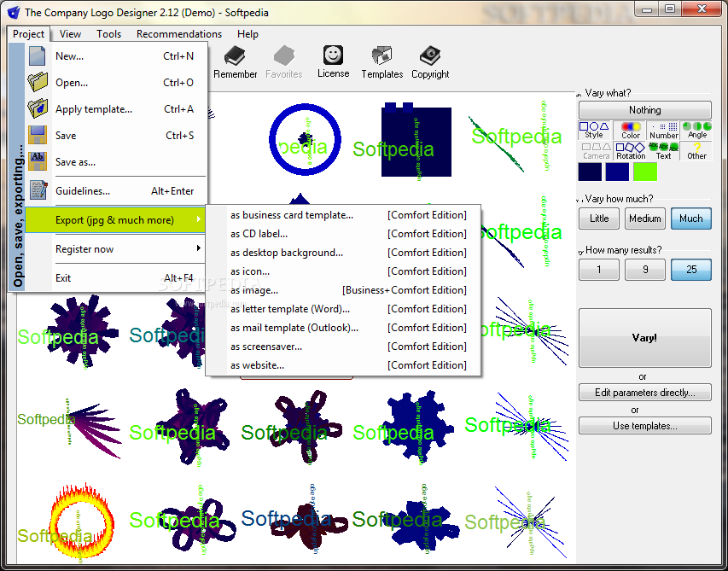
Task: Expand the Export (jpg & much more) submenu
Action: click(x=115, y=219)
